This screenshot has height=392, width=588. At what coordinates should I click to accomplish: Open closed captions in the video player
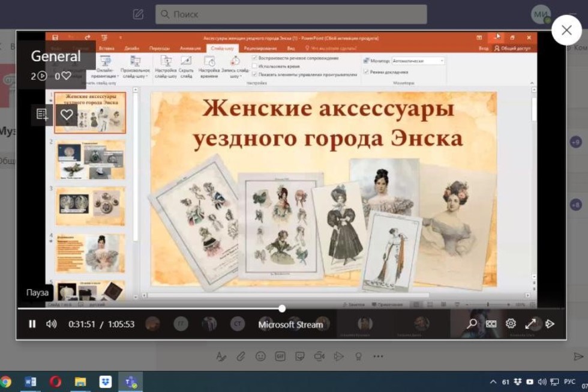click(x=491, y=323)
